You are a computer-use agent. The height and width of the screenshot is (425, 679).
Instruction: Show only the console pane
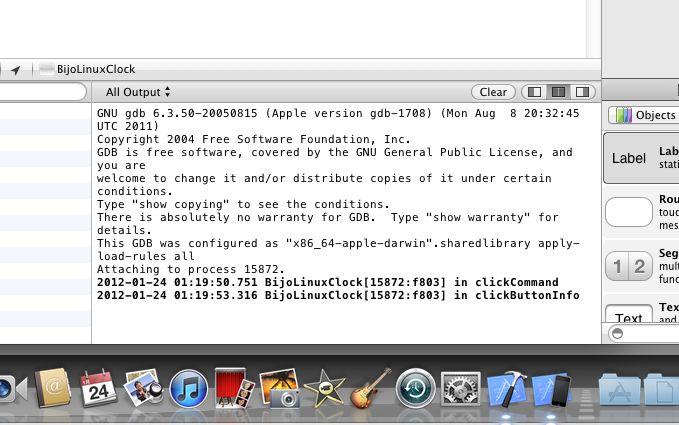click(581, 92)
